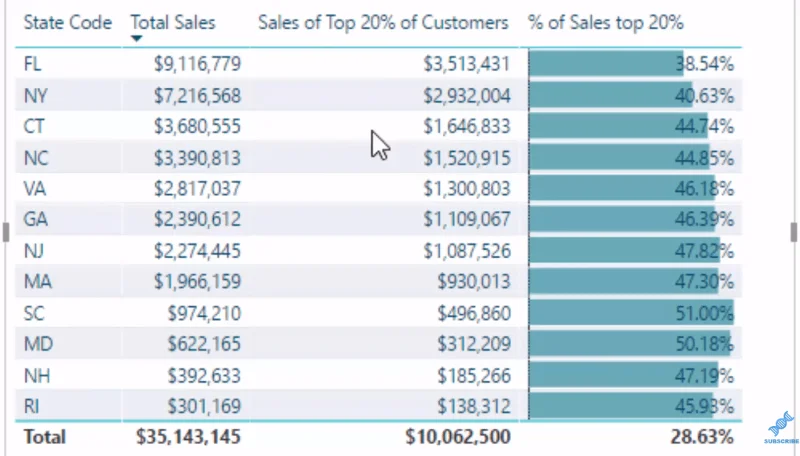The image size is (800, 456).
Task: Click the SC data bar showing 51.00%
Action: 632,313
